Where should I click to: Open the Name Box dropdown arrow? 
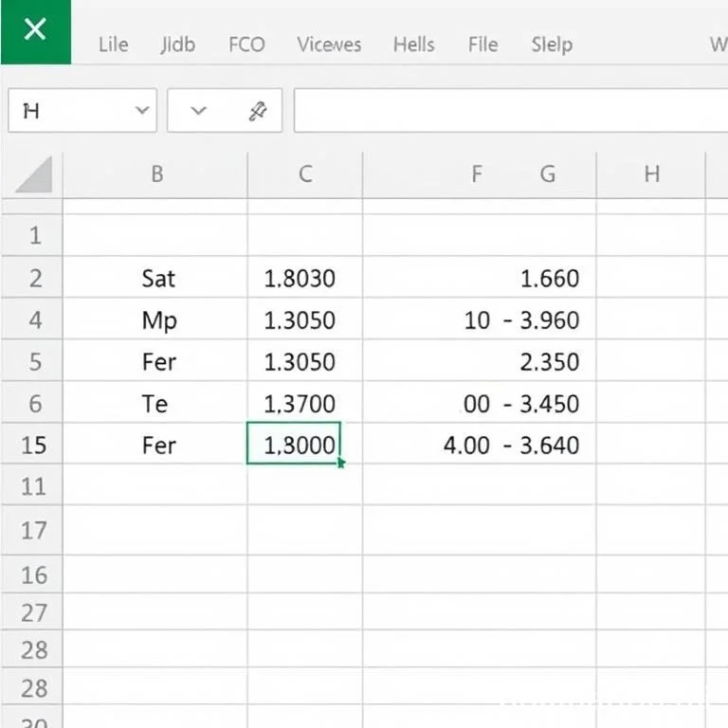click(x=142, y=111)
